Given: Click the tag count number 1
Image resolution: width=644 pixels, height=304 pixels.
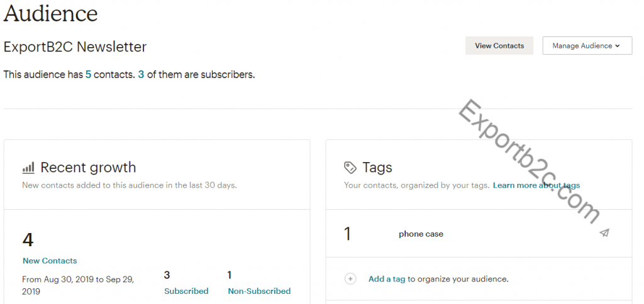Looking at the screenshot, I should point(347,234).
